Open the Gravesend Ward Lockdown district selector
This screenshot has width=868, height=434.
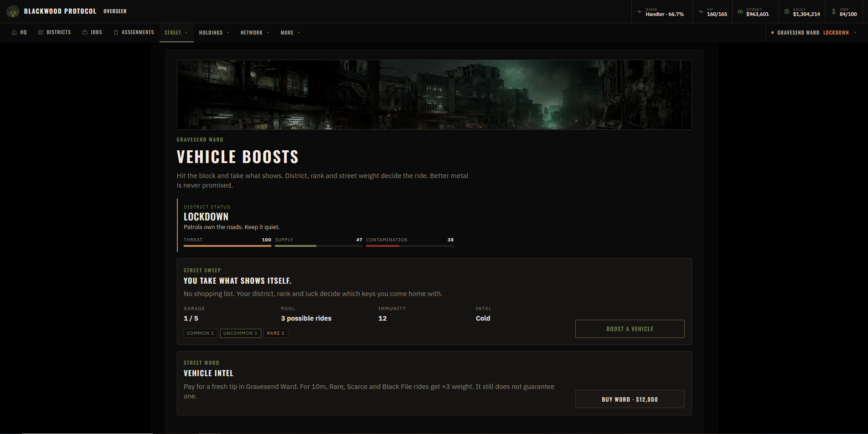[x=814, y=33]
